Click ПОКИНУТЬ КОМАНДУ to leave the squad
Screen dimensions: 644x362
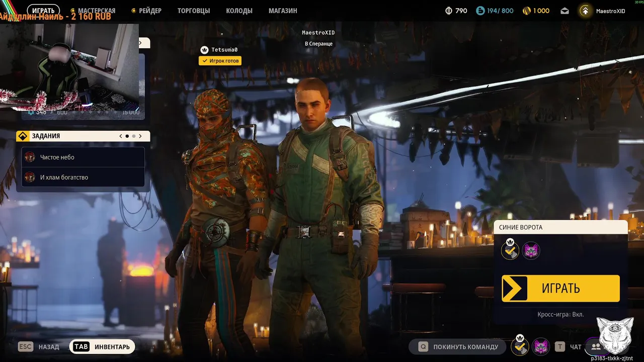click(x=458, y=346)
